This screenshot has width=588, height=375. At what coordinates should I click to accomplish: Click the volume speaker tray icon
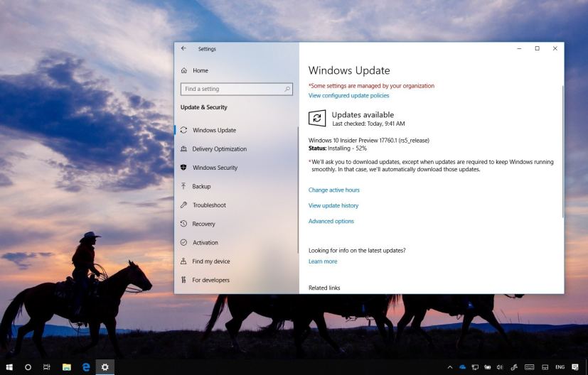click(x=500, y=367)
